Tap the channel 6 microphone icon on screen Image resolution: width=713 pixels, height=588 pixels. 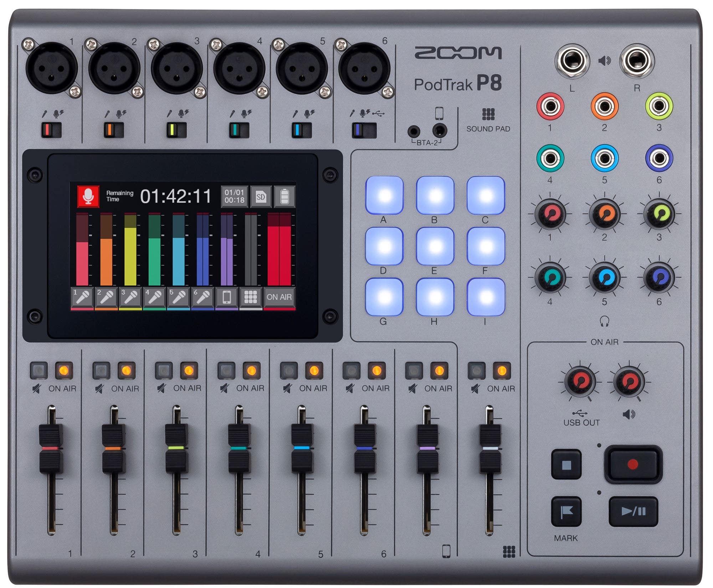coord(202,297)
